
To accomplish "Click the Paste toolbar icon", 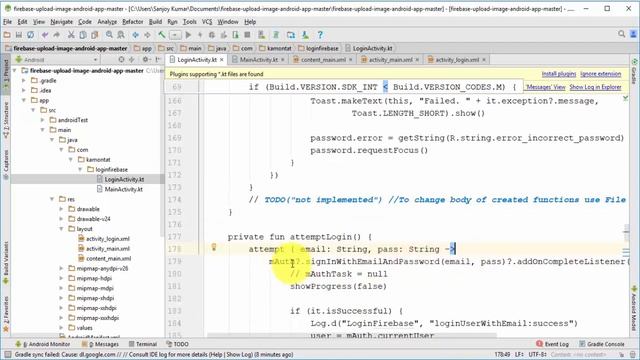I will (94, 35).
